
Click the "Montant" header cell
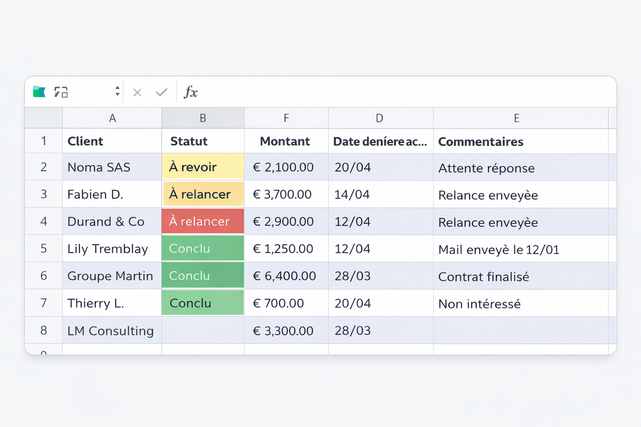286,141
